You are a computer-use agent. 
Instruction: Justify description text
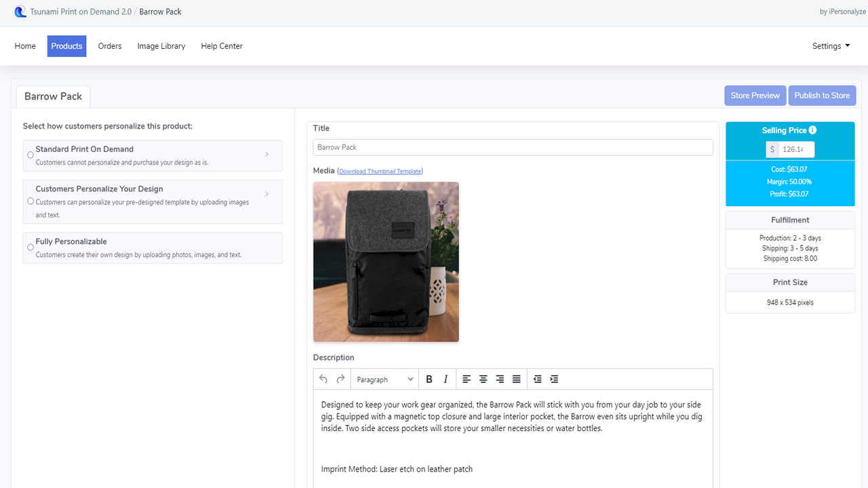point(517,379)
